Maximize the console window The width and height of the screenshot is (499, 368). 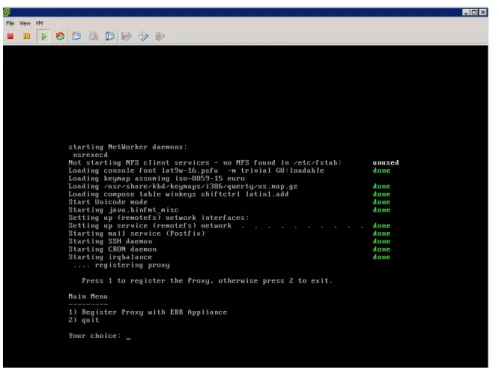(474, 13)
